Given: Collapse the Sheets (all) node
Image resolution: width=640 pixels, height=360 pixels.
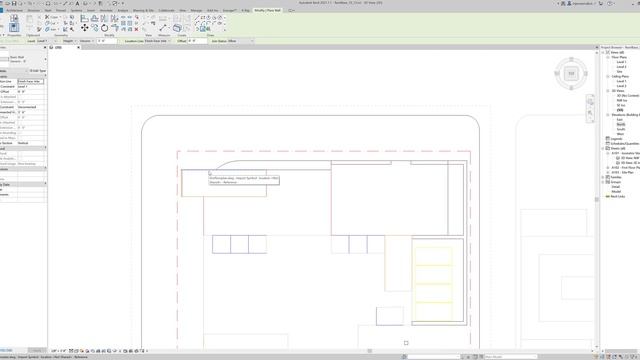Looking at the screenshot, I should tap(603, 148).
